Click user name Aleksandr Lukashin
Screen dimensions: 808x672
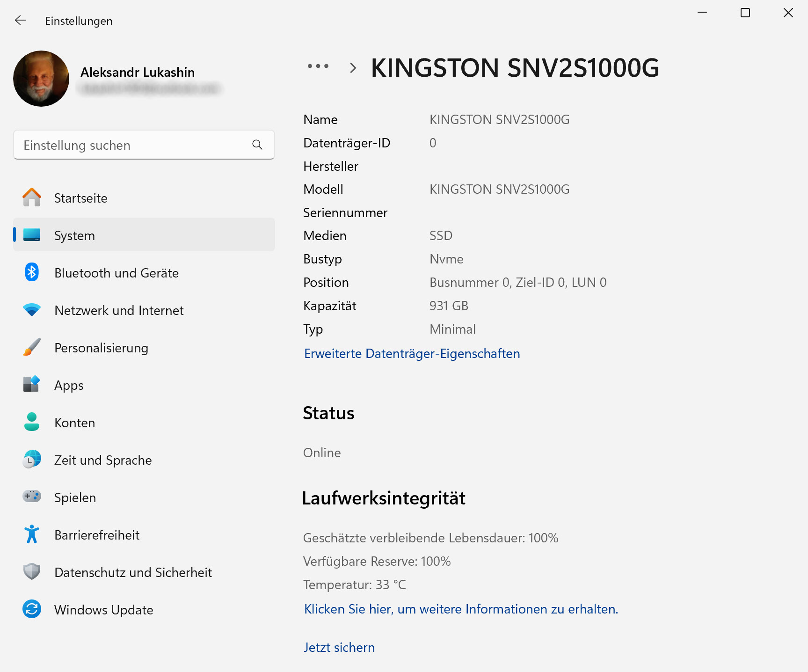pos(138,72)
